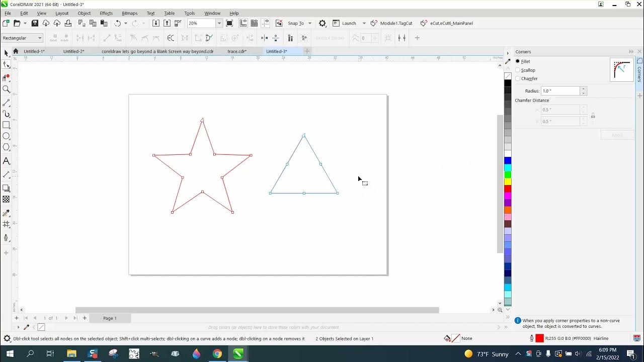Open the Undo history dropdown arrow
644x362 pixels.
tap(125, 23)
